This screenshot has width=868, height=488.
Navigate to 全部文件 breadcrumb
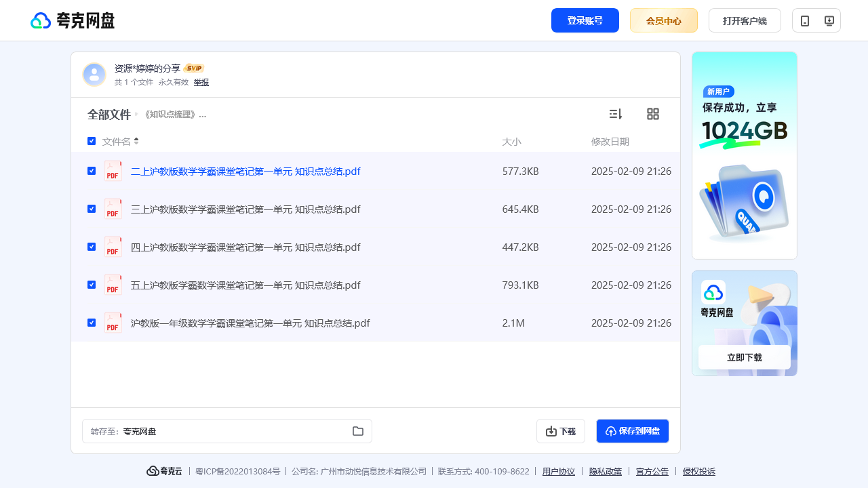tap(109, 115)
